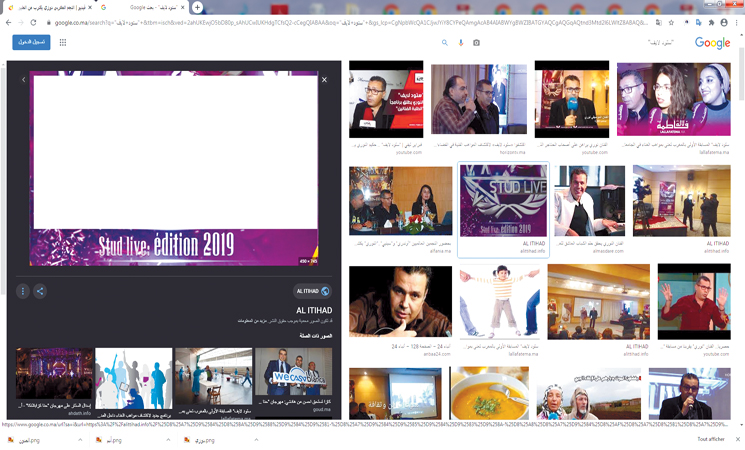Click Tout afficher to show all downloads
Viewport: 745px width, 450px height.
click(x=711, y=439)
